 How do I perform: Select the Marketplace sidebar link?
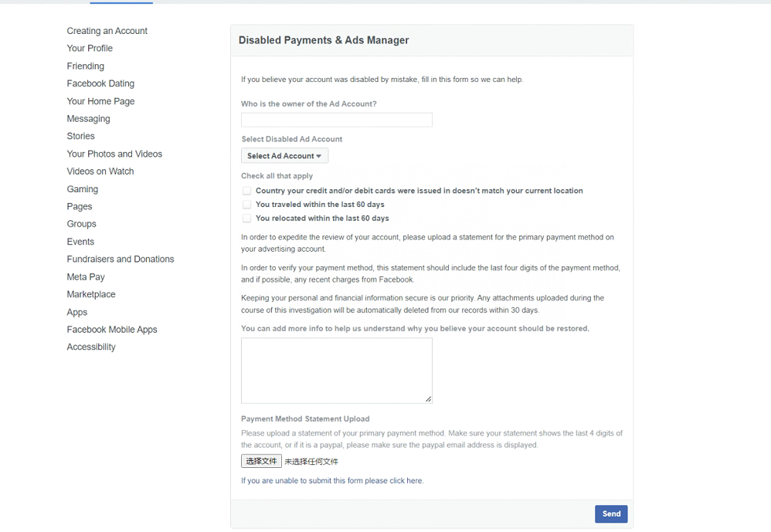(x=91, y=294)
